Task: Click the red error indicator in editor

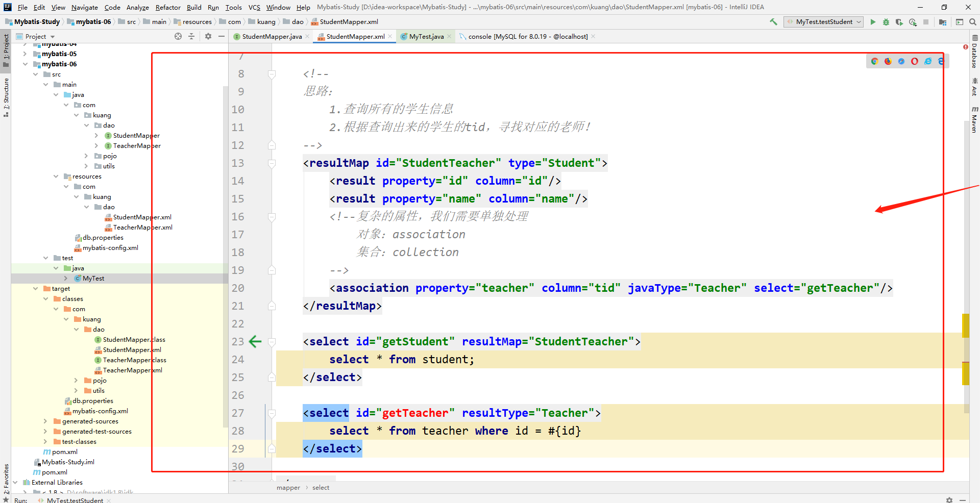Action: pos(966,47)
